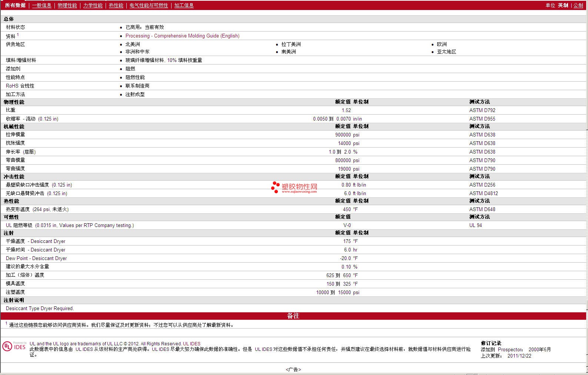
Task: Click the 备注 red header bar
Action: [x=293, y=316]
